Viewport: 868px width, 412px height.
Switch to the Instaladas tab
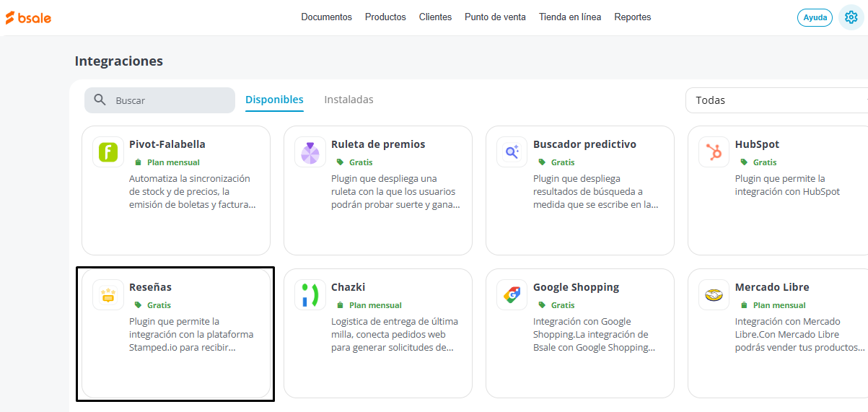click(349, 100)
